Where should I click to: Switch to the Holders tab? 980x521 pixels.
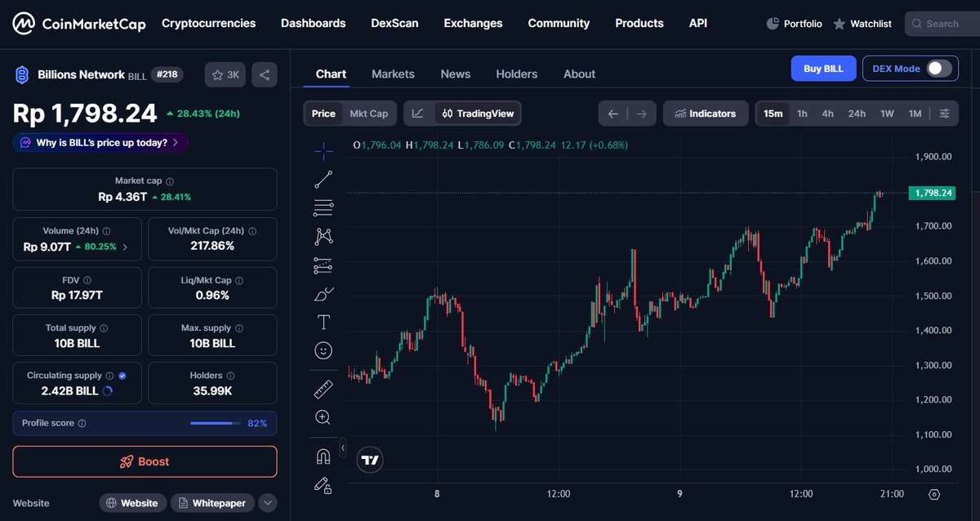(x=517, y=73)
